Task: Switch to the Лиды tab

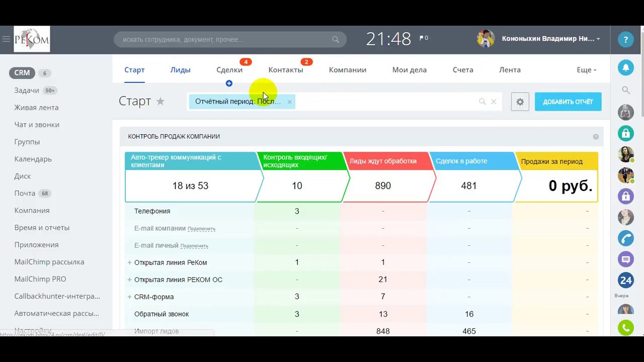Action: [180, 70]
